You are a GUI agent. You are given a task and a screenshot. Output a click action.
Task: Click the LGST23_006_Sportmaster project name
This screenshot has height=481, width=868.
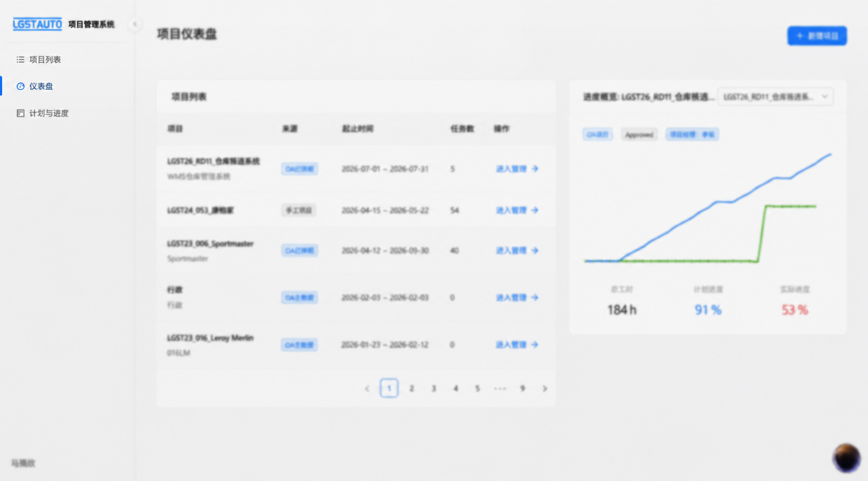(210, 243)
